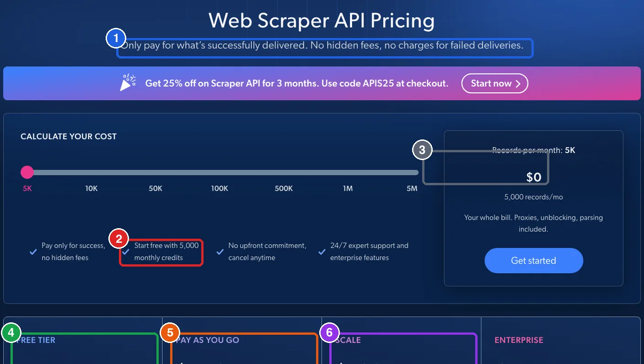Click the checkmark beside Pay only for success
644x364 pixels.
pos(33,252)
